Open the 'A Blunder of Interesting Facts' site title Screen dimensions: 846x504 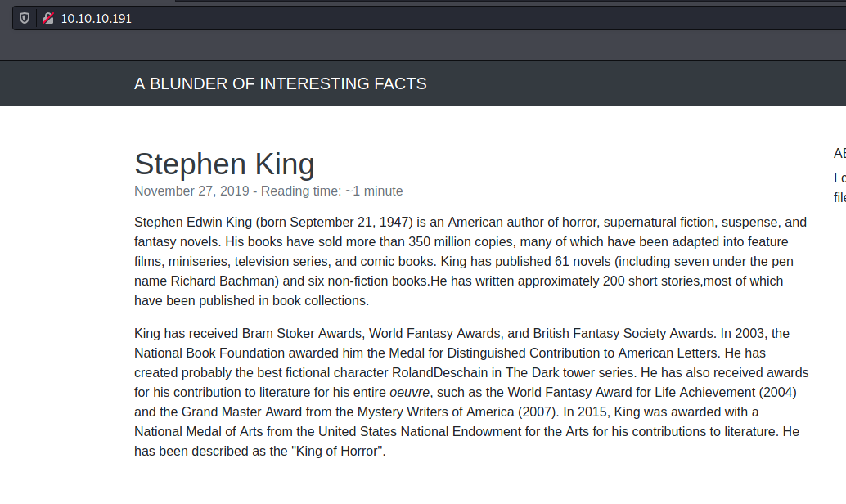[x=280, y=83]
